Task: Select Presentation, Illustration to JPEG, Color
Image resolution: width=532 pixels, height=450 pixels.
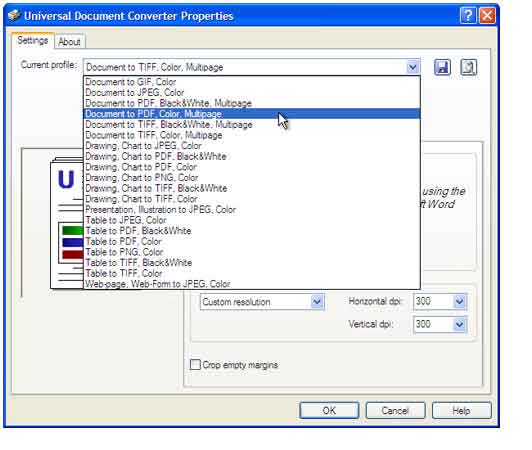Action: [x=252, y=209]
